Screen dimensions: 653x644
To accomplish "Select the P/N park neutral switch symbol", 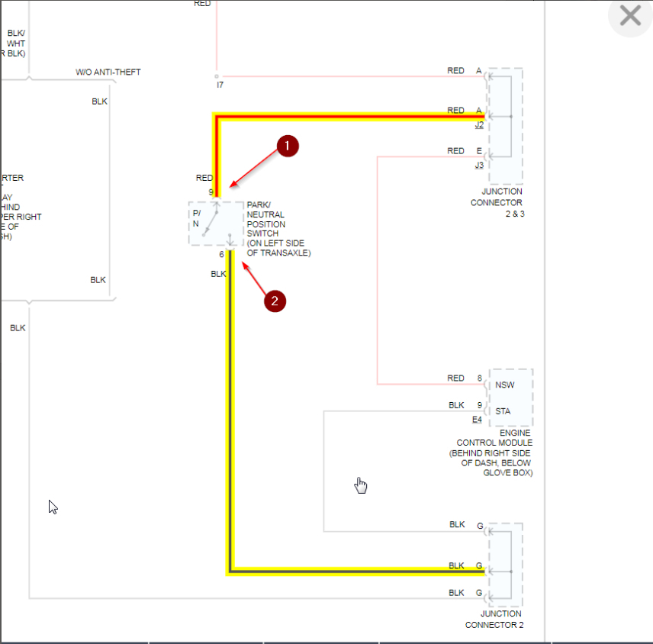I will point(216,224).
